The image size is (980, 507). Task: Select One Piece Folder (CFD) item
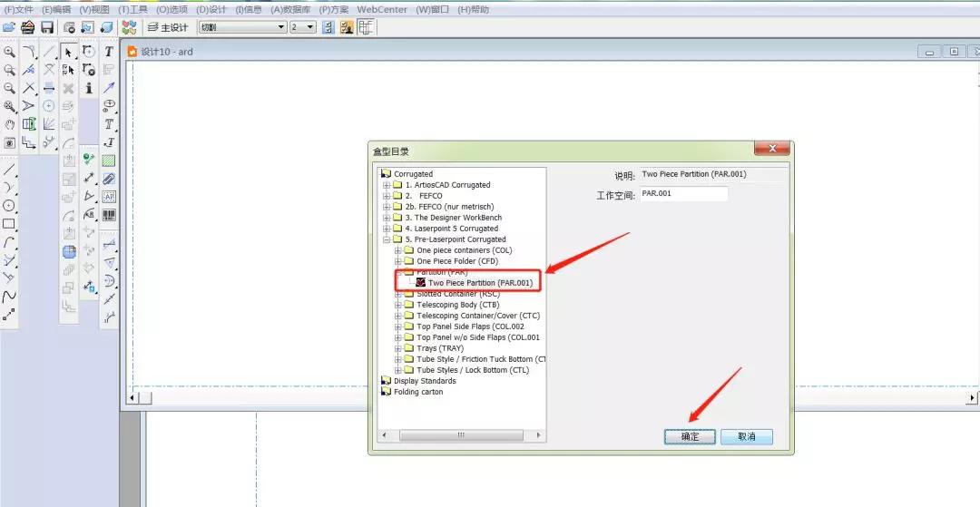tap(457, 261)
